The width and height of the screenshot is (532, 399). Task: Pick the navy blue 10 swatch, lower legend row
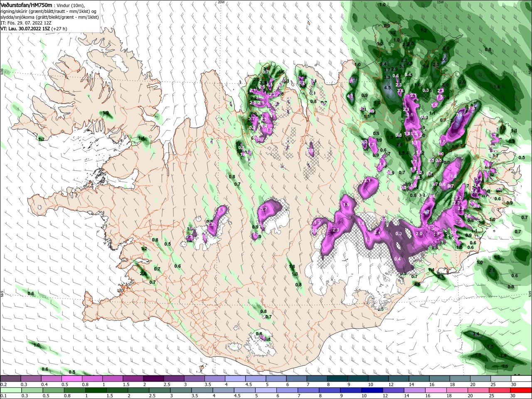tap(372, 390)
